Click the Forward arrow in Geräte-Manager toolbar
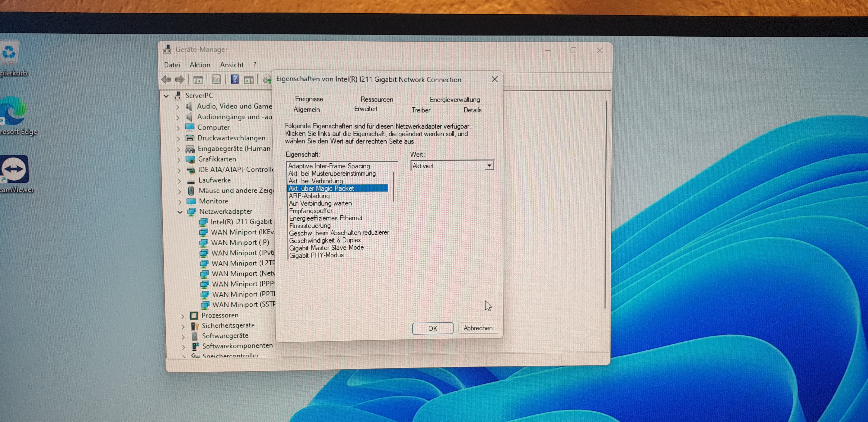This screenshot has width=868, height=422. click(x=180, y=80)
